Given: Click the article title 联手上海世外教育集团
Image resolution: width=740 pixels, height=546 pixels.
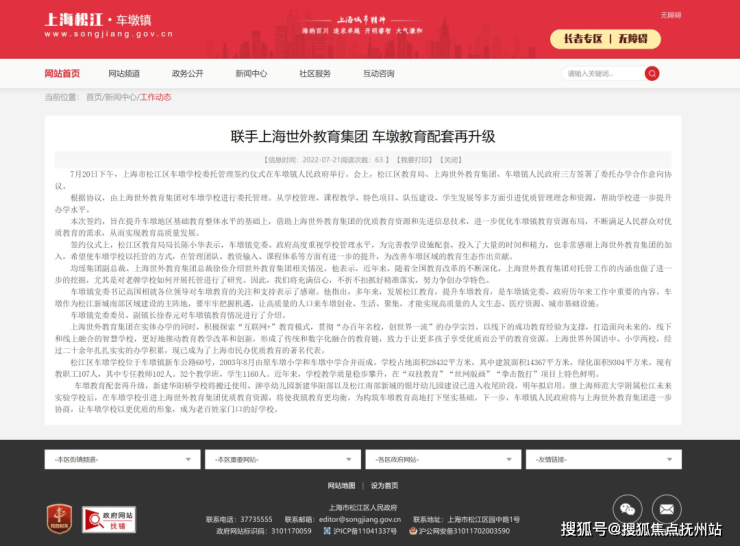Looking at the screenshot, I should click(x=362, y=136).
